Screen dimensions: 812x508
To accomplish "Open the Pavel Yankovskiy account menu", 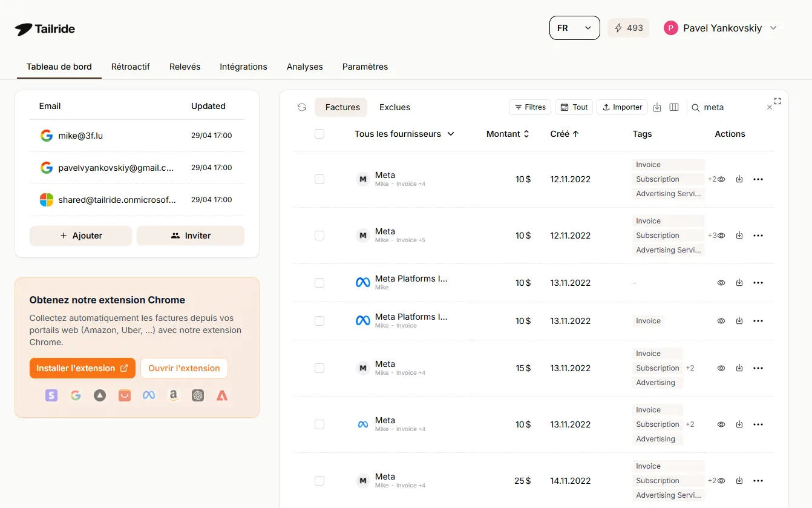I will (x=721, y=27).
